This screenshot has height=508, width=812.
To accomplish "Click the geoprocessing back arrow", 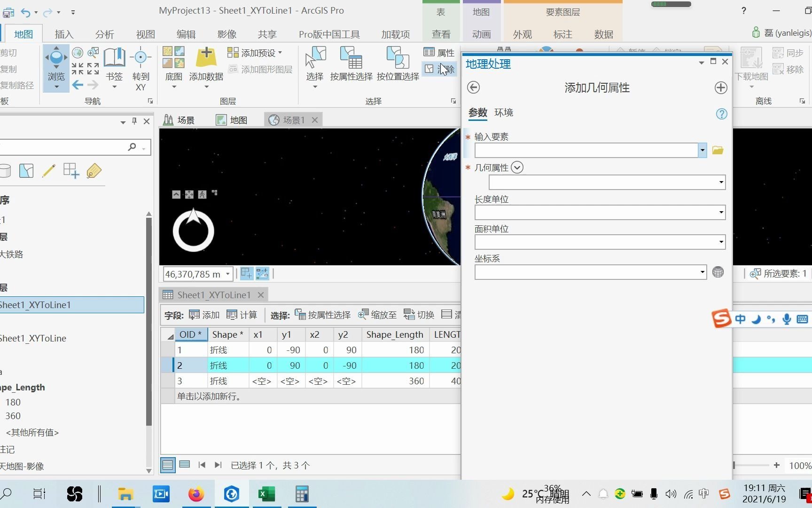I will [473, 87].
